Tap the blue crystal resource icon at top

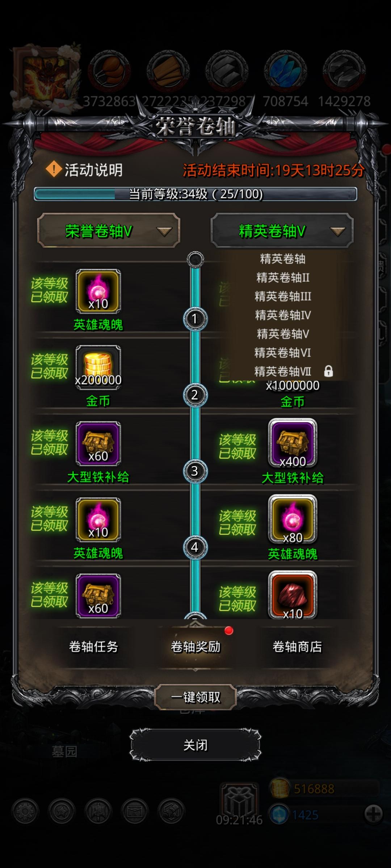click(285, 71)
